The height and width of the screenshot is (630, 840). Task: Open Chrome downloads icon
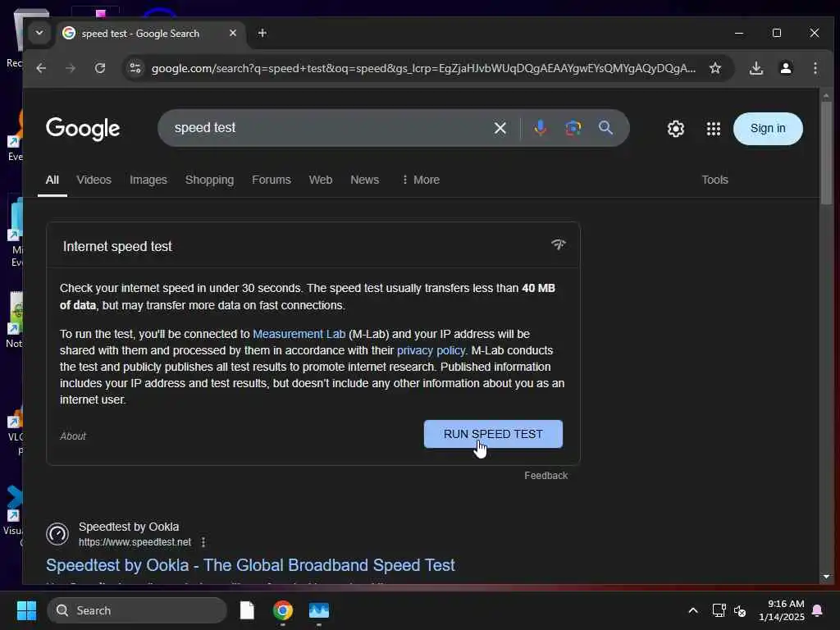pos(756,68)
